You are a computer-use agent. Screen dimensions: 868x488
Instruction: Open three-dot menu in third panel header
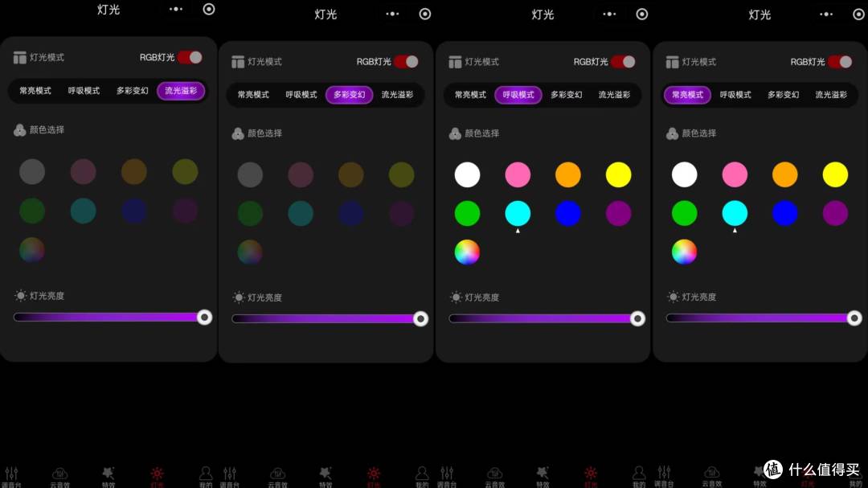[x=609, y=14]
